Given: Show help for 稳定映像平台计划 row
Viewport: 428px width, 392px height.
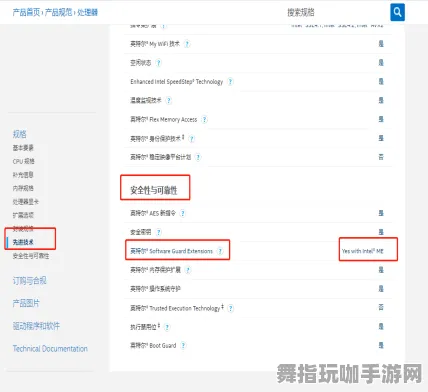Looking at the screenshot, I should coord(198,157).
